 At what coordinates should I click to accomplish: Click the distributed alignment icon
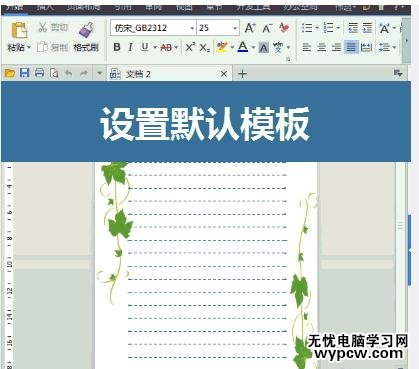(367, 47)
